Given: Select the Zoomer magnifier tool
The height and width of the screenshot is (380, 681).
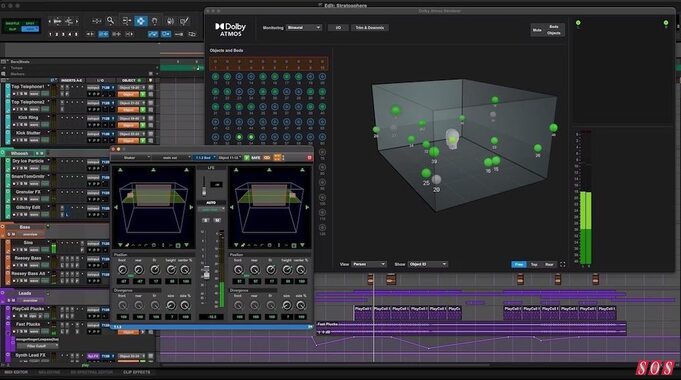Looking at the screenshot, I should point(110,20).
